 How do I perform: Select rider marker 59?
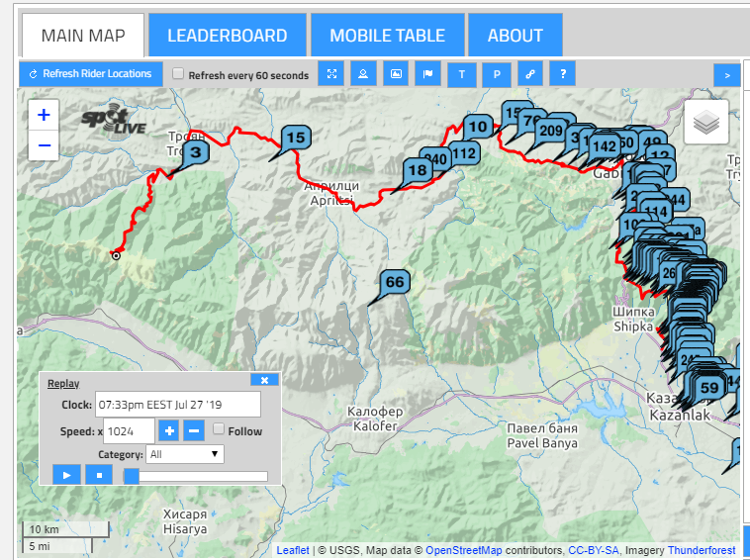coord(709,388)
